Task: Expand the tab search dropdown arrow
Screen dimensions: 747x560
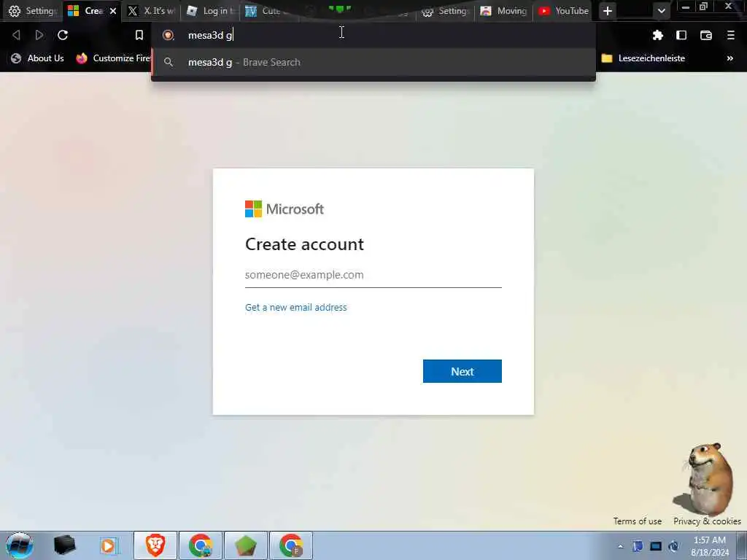Action: pos(661,11)
